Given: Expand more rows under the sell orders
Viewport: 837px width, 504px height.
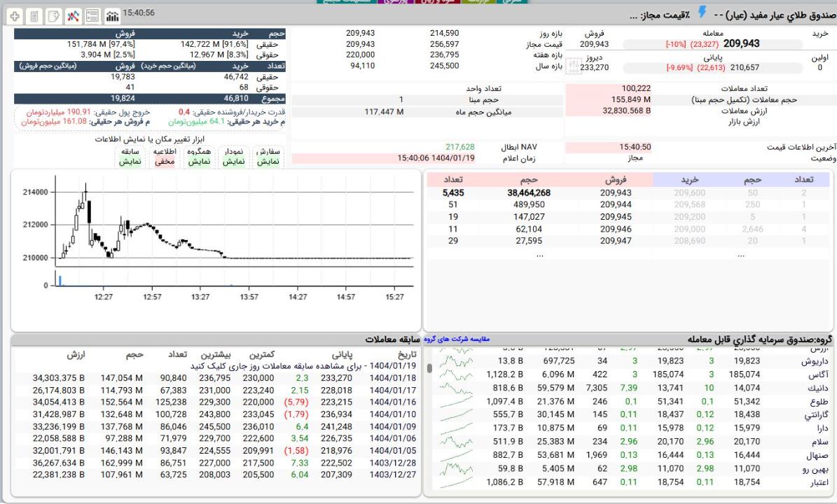Looking at the screenshot, I should [539, 255].
